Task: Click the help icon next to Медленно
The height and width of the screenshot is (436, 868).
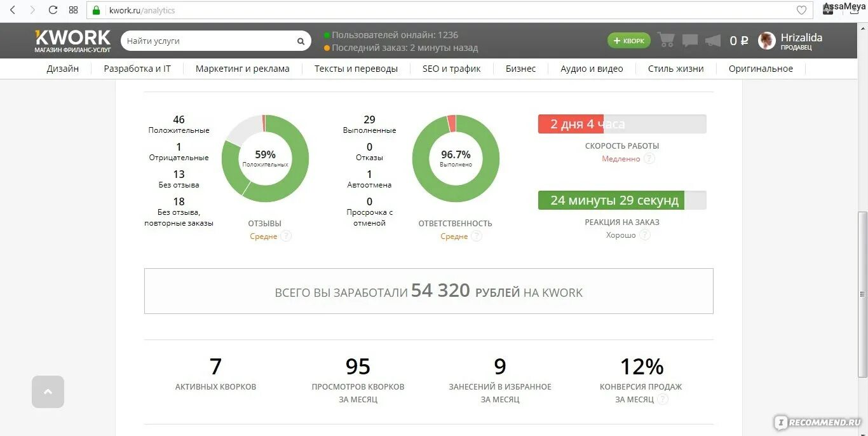Action: pyautogui.click(x=649, y=158)
